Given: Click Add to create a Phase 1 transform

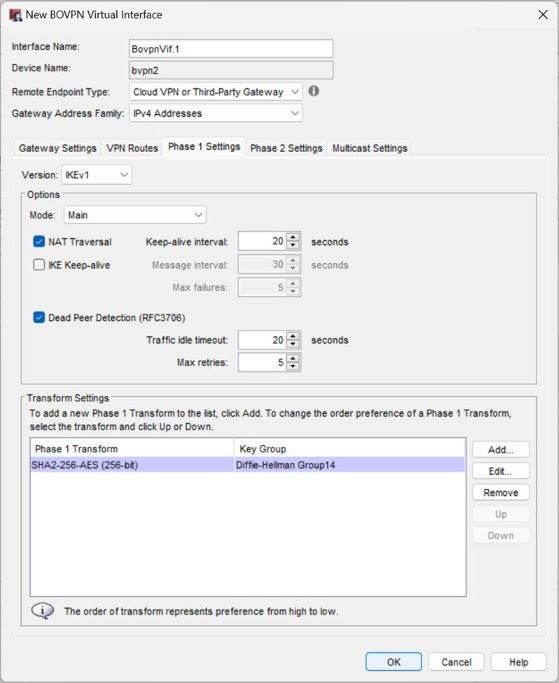Looking at the screenshot, I should [501, 450].
